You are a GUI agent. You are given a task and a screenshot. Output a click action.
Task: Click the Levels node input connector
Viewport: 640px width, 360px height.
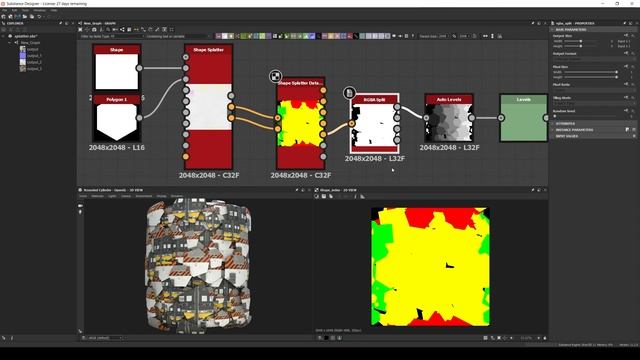pyautogui.click(x=501, y=118)
